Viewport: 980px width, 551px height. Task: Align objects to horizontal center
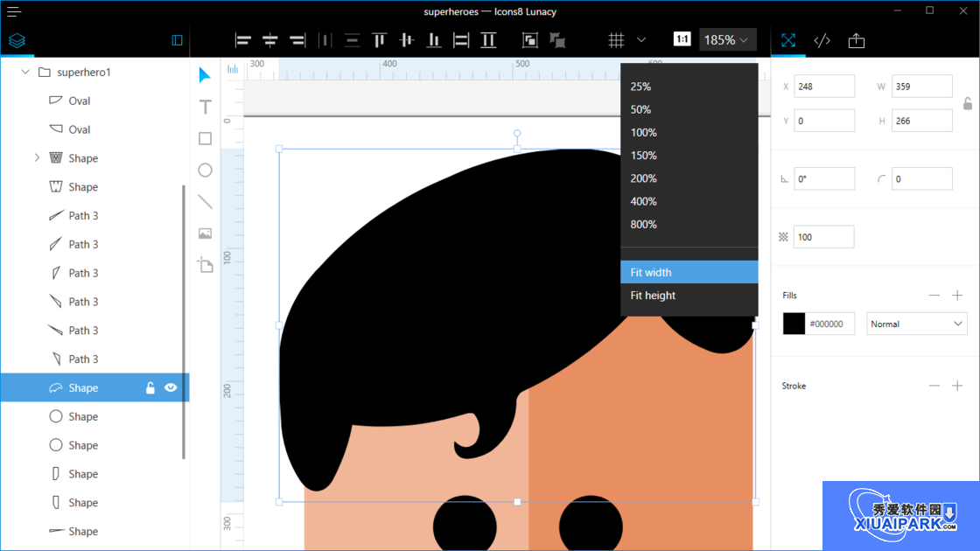pyautogui.click(x=270, y=40)
